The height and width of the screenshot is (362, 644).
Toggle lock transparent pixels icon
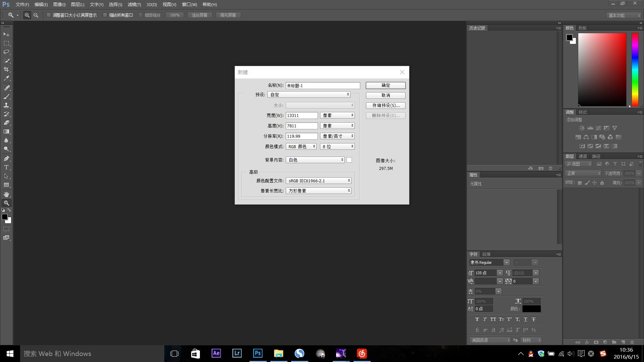click(580, 183)
